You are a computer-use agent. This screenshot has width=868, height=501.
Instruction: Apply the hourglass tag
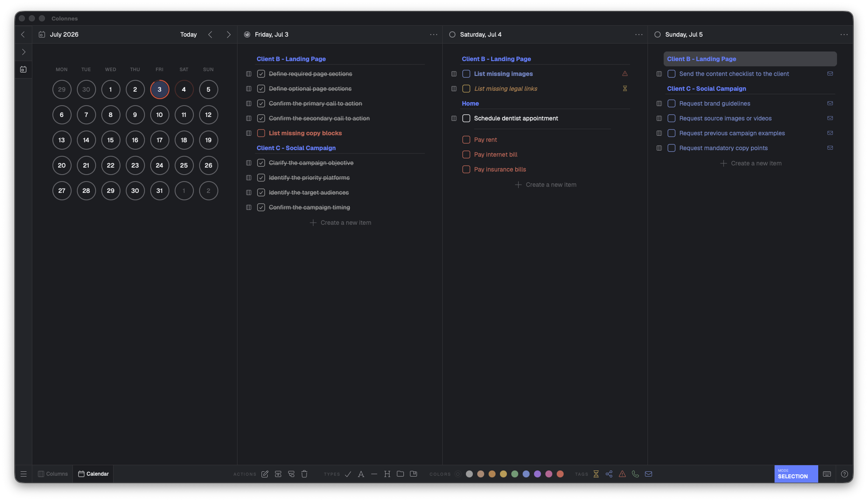(x=596, y=474)
